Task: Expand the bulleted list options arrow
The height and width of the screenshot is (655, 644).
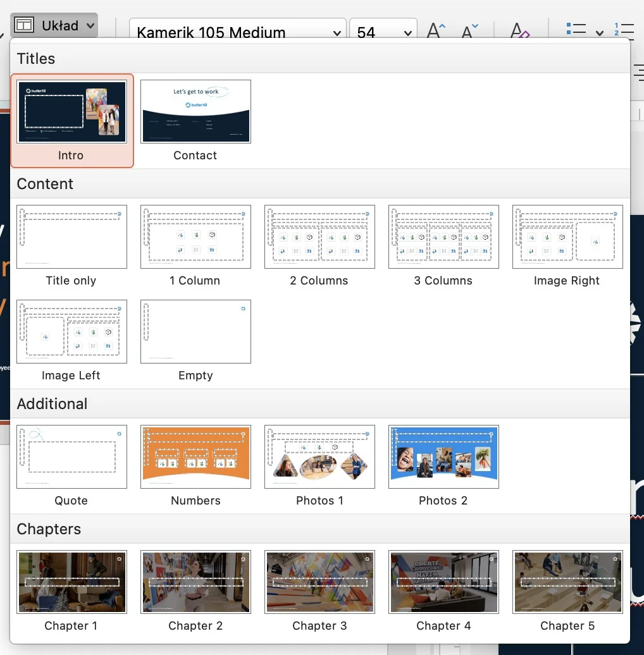Action: pos(599,32)
